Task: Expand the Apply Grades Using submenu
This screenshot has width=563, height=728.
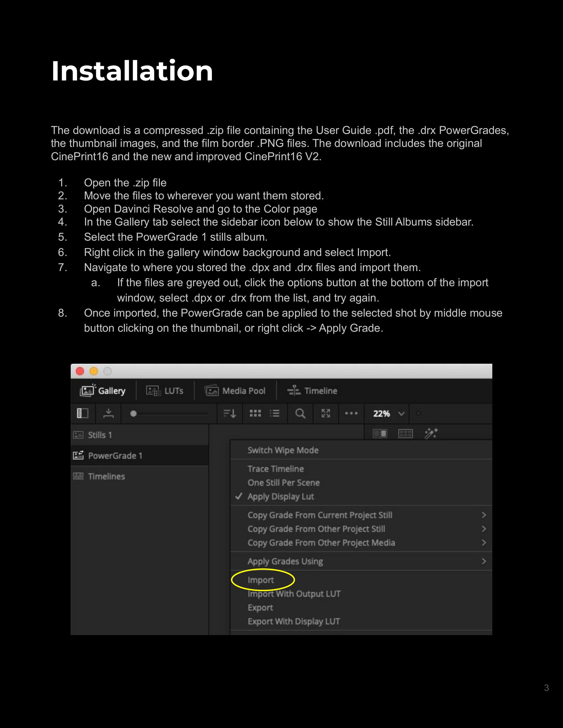Action: pos(285,561)
